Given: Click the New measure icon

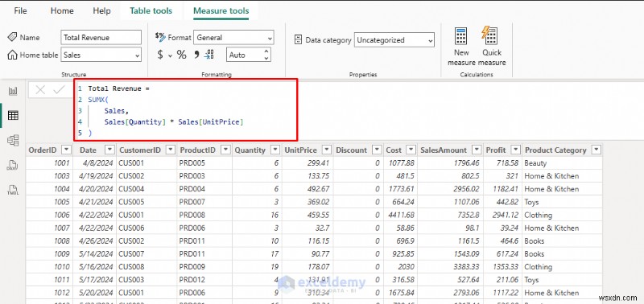Looking at the screenshot, I should (x=460, y=36).
